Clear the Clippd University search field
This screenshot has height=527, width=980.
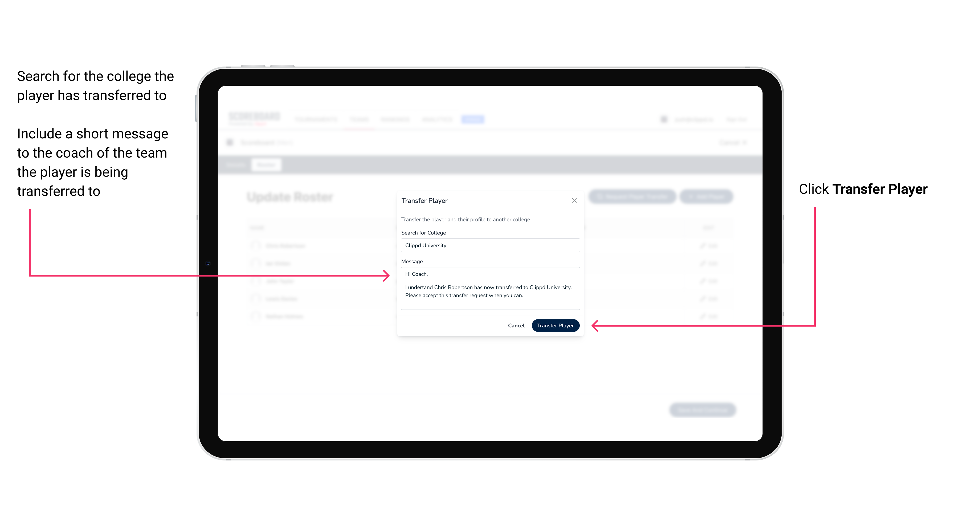488,245
